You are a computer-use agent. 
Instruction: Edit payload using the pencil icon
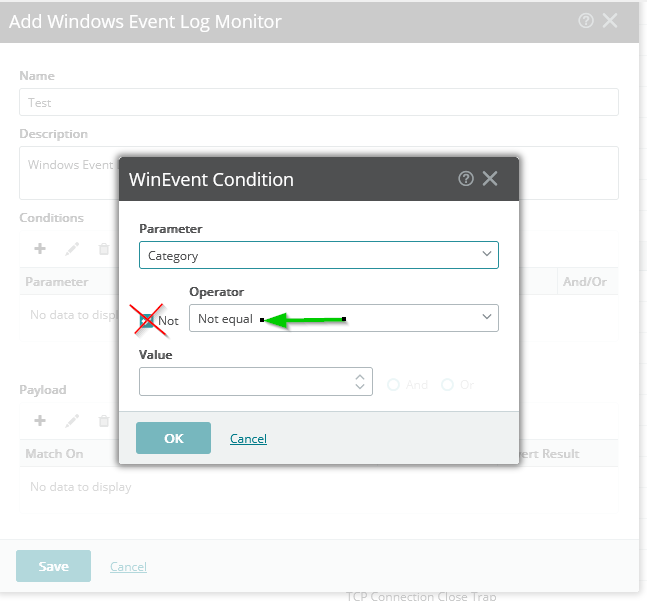72,421
